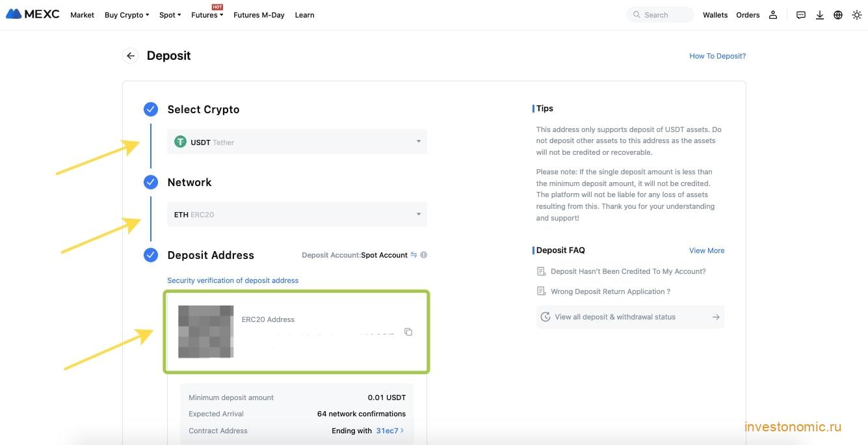
Task: Open the How To Deposit? link
Action: coord(717,56)
